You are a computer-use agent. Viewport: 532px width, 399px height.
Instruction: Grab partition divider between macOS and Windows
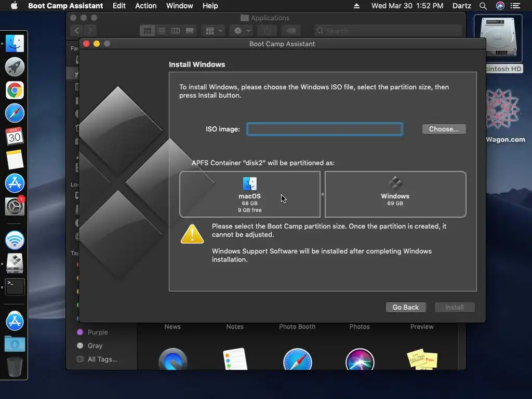(322, 194)
